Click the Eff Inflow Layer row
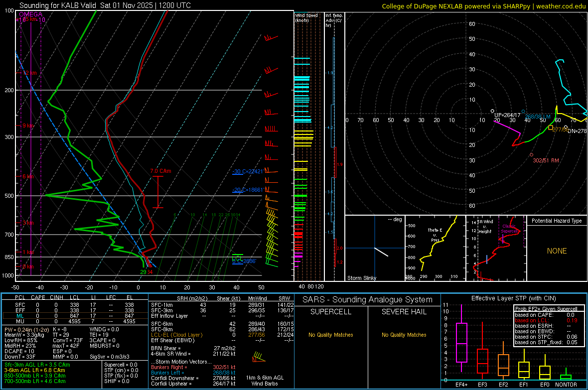The image size is (588, 390). [x=222, y=316]
